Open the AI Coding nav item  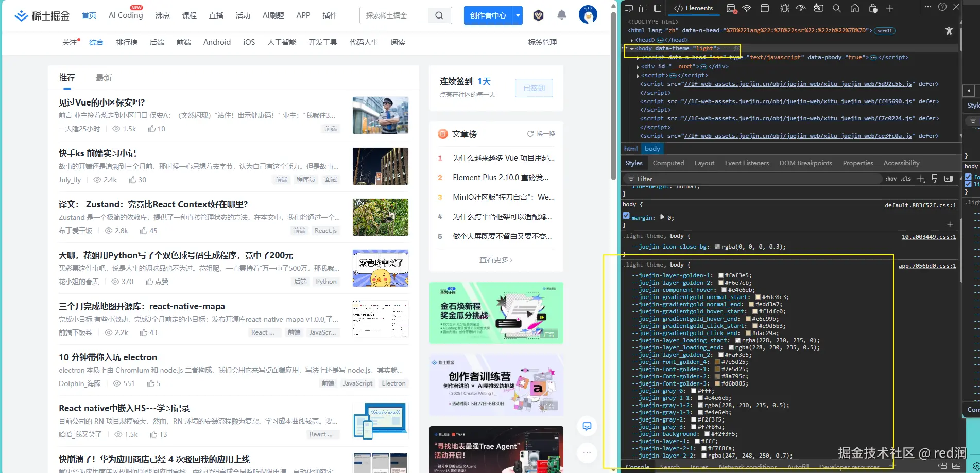point(126,15)
